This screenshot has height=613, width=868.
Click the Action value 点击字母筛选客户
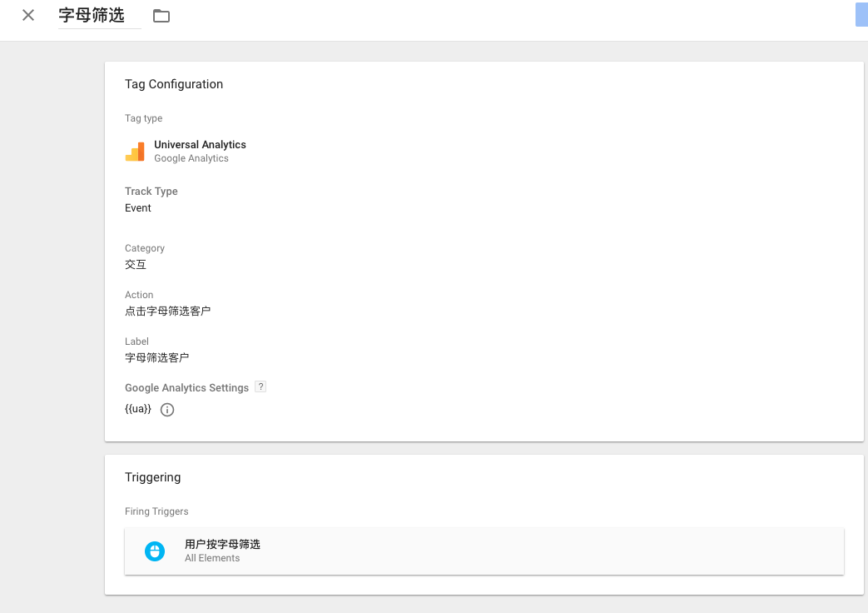[x=168, y=311]
